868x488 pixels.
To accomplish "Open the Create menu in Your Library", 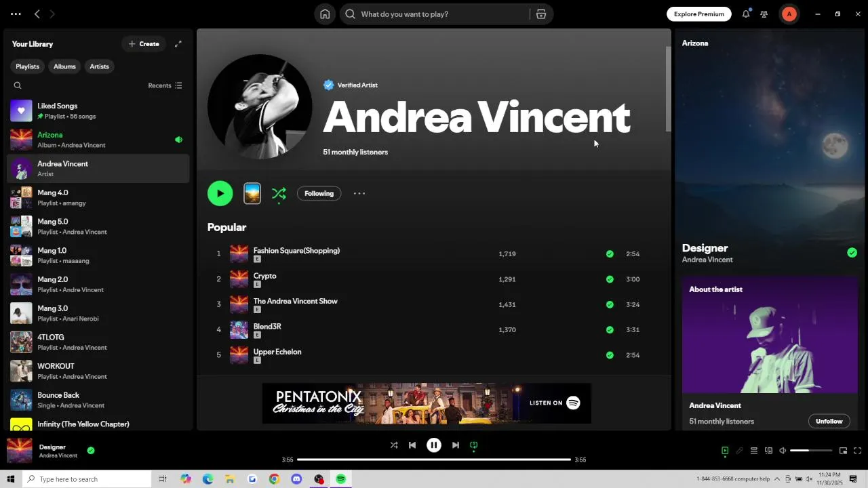I will coord(144,44).
